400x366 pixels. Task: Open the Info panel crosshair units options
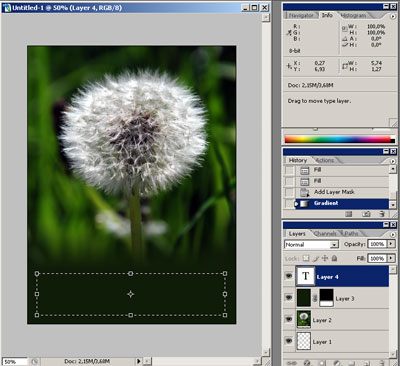pos(289,66)
